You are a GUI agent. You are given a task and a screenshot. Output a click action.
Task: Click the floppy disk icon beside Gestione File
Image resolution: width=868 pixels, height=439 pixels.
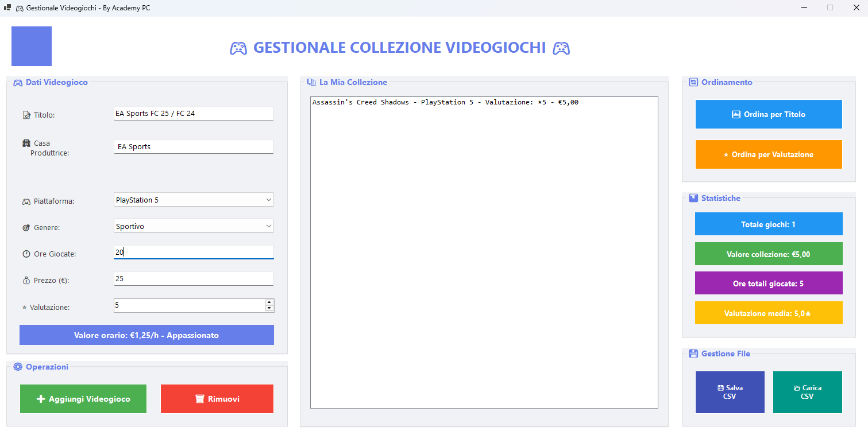click(x=693, y=353)
